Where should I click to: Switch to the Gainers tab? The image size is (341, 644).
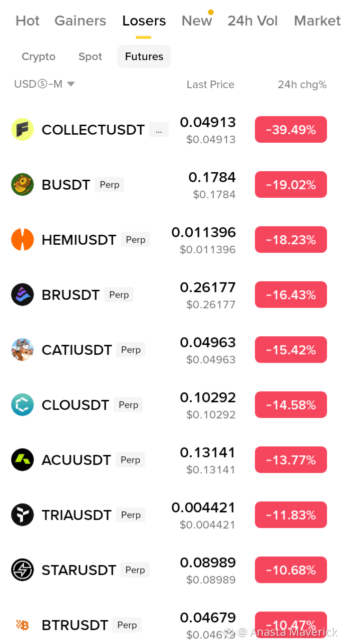[81, 21]
